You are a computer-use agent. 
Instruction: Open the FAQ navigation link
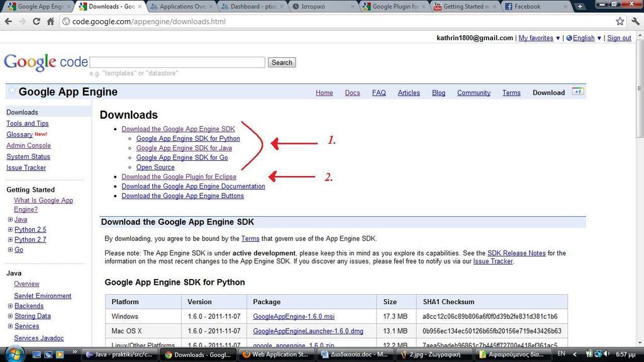[379, 93]
